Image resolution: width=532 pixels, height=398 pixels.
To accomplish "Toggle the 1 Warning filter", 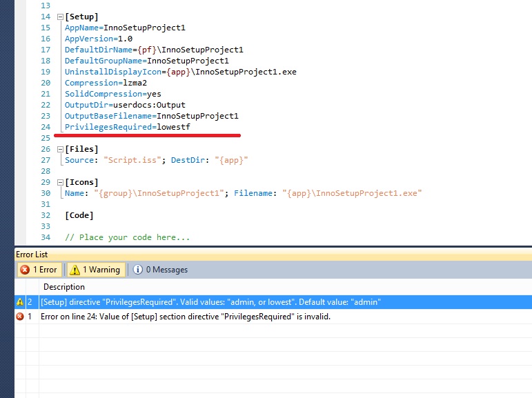I will (96, 270).
